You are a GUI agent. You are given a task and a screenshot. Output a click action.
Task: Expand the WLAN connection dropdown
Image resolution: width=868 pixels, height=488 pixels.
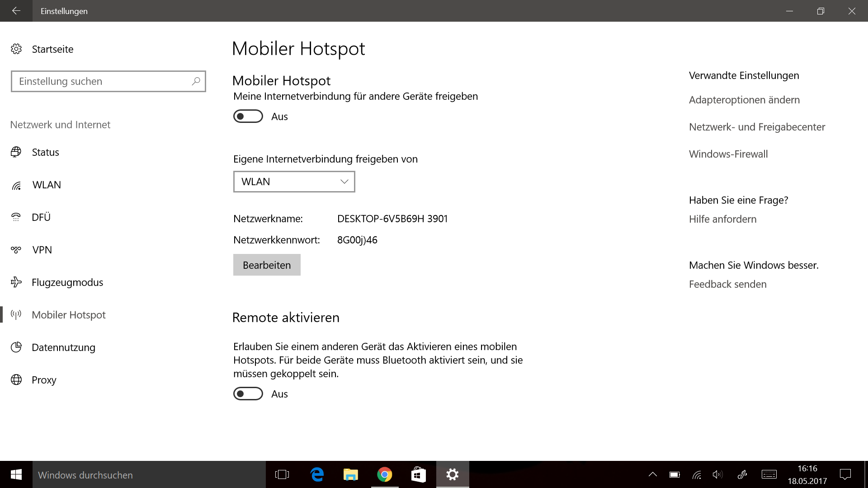(x=294, y=182)
